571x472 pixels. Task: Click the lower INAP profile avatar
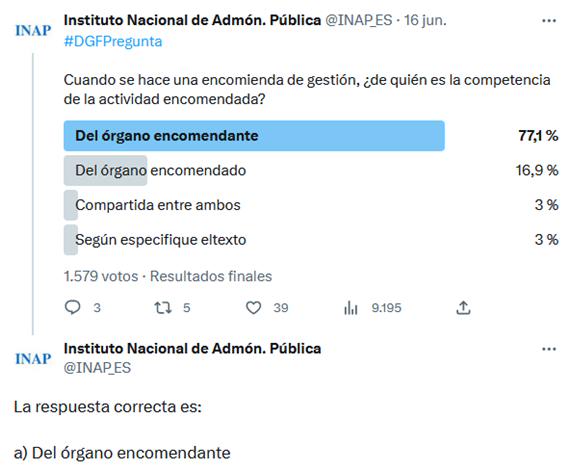(x=33, y=359)
